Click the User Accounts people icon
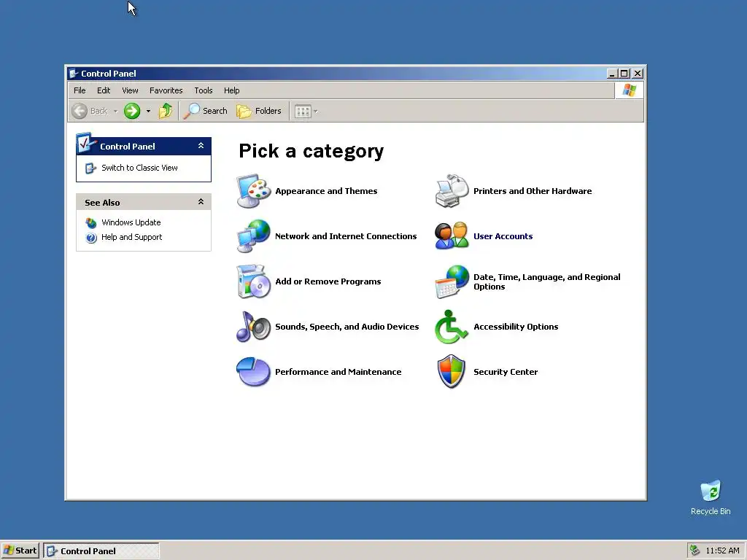Screen dimensions: 747x560 452,236
